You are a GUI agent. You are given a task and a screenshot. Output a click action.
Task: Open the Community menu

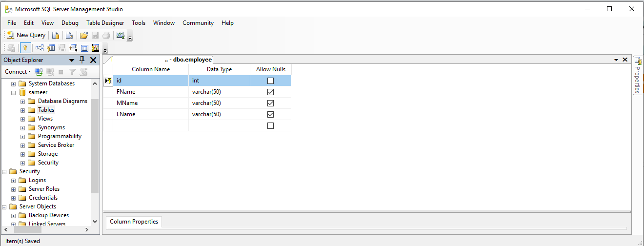pyautogui.click(x=198, y=23)
